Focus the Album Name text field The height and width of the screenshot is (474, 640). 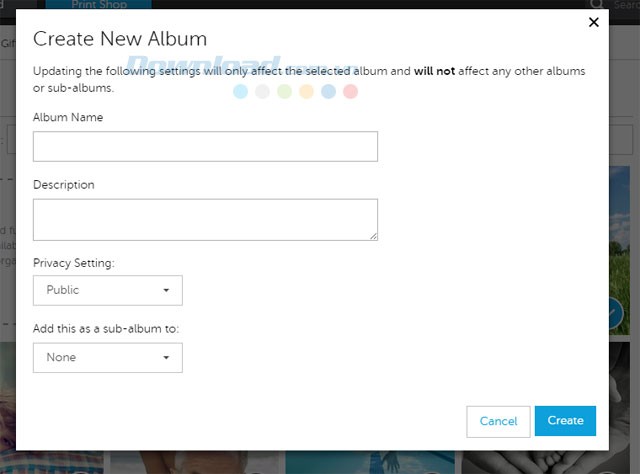click(x=205, y=147)
